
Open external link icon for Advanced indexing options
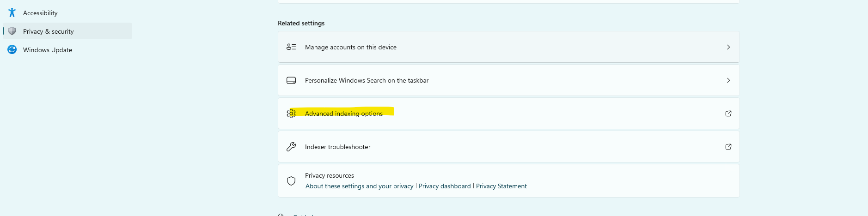[x=728, y=114]
